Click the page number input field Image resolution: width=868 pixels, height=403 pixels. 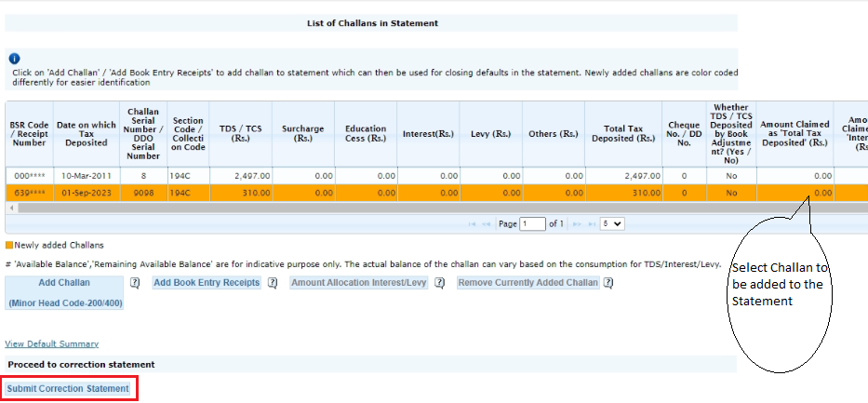point(533,224)
